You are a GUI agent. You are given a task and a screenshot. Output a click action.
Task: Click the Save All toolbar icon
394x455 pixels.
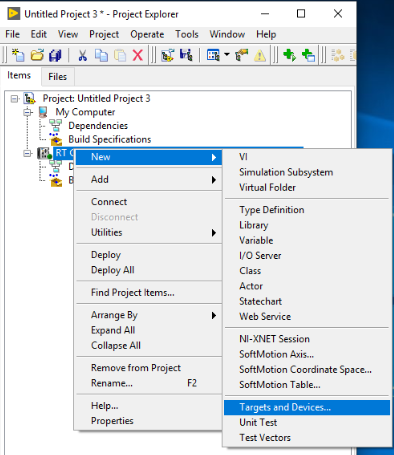[55, 55]
